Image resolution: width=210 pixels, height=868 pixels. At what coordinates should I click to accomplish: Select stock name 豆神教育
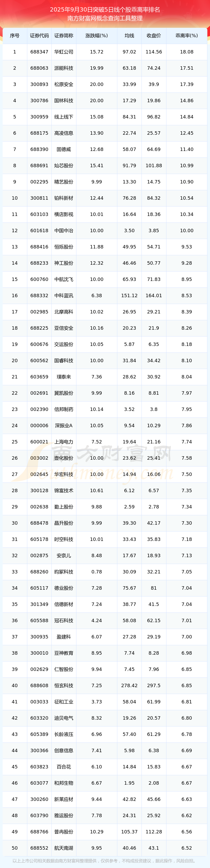pyautogui.click(x=64, y=653)
